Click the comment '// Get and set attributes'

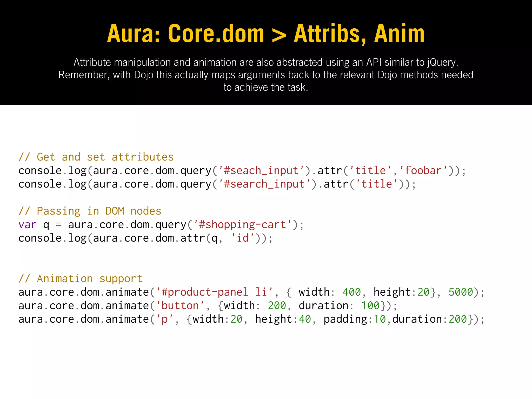[x=96, y=157]
